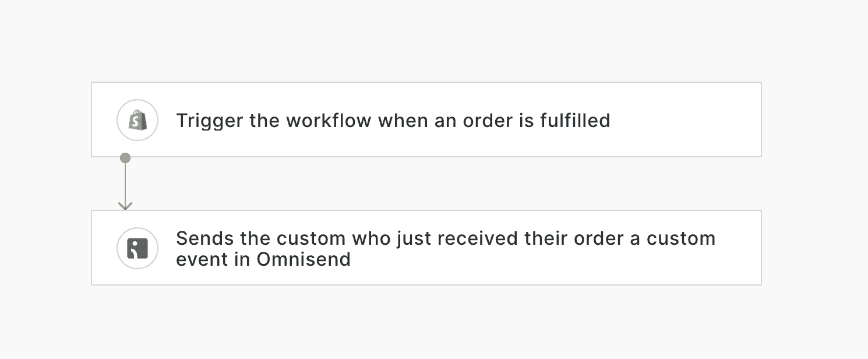Click blank space right of "event in Omnisend"
868x359 pixels.
(524, 260)
